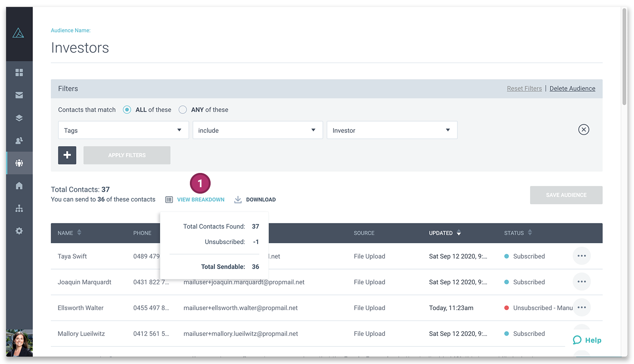Open the org hierarchy icon in sidebar
This screenshot has height=364, width=634.
[19, 208]
